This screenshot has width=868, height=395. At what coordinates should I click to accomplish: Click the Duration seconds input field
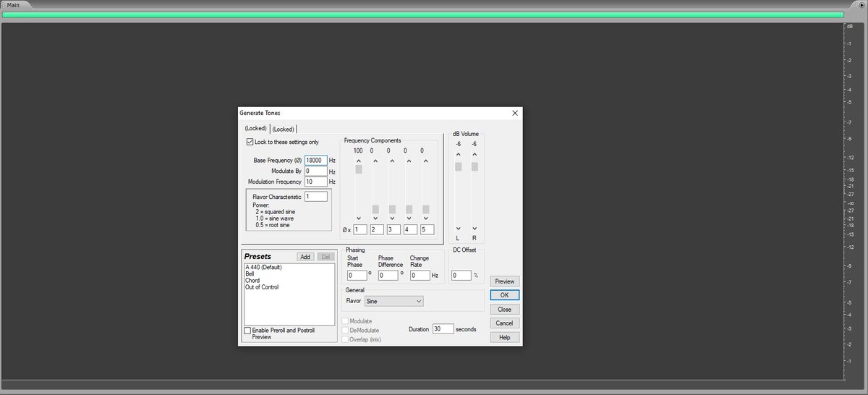pos(443,329)
